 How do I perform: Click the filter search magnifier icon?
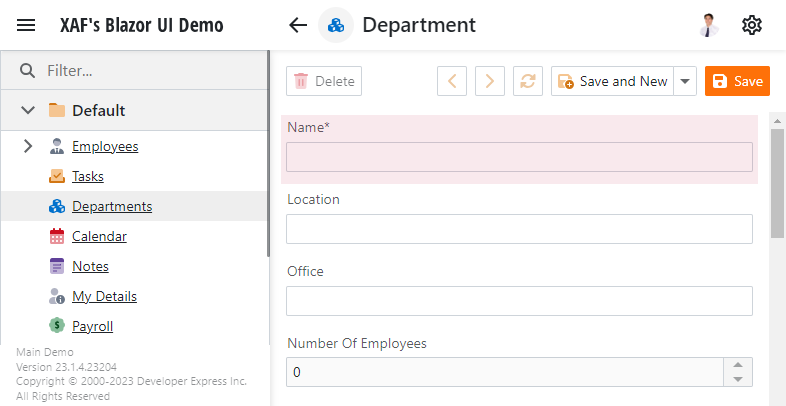click(x=28, y=70)
